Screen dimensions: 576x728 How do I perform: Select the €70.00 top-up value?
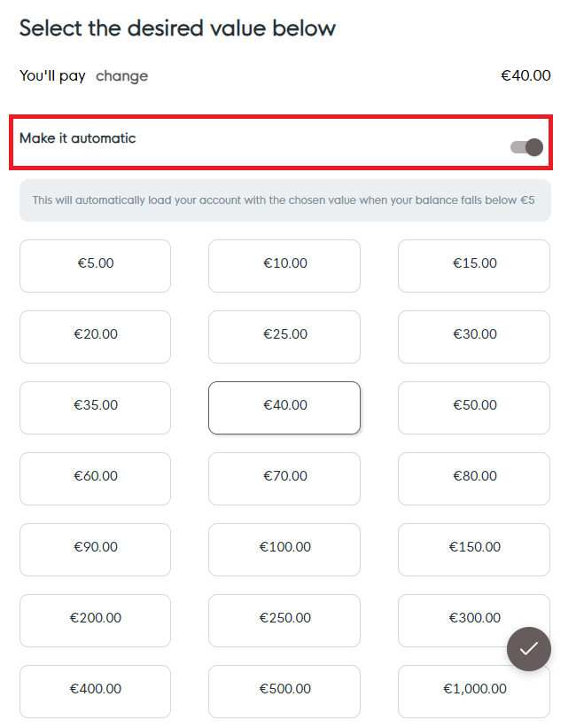pyautogui.click(x=284, y=479)
